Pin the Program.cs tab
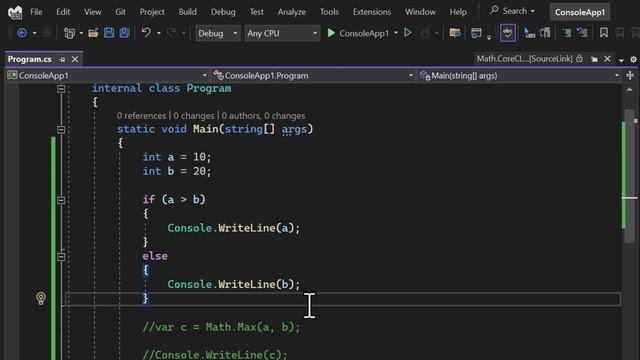 coord(62,60)
